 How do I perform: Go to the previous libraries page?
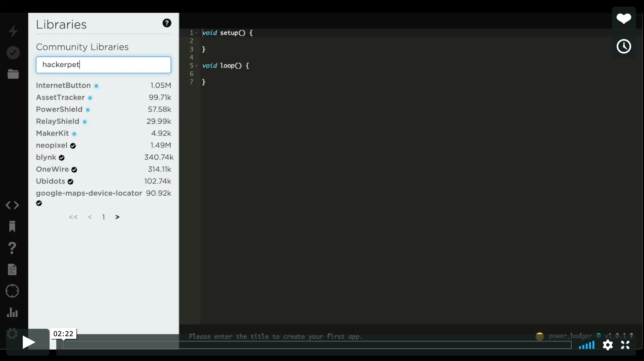click(90, 217)
